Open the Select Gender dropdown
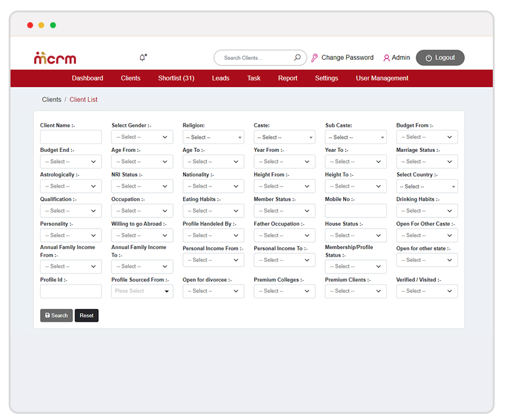Image resolution: width=507 pixels, height=420 pixels. tap(142, 137)
